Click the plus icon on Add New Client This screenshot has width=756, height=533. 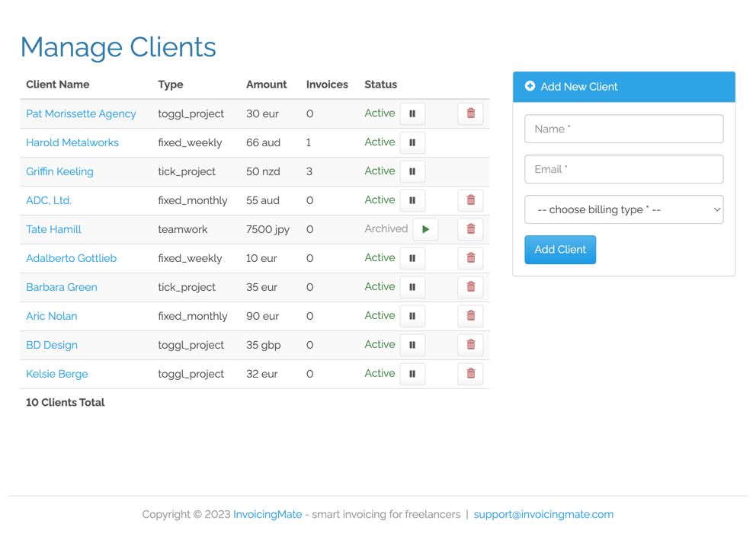(530, 86)
